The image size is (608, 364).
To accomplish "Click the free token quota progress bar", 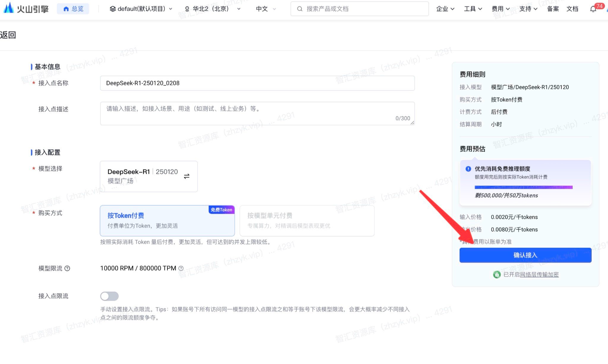I will pyautogui.click(x=523, y=187).
